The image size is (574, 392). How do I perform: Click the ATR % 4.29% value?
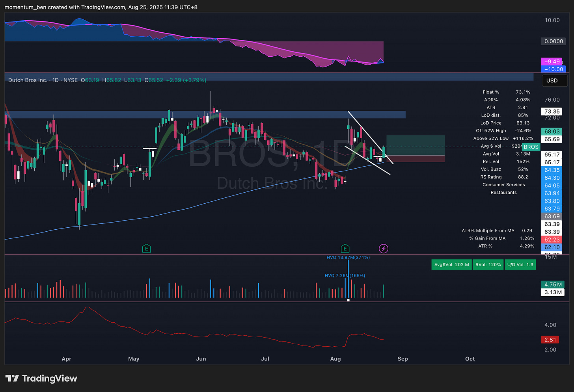(527, 246)
